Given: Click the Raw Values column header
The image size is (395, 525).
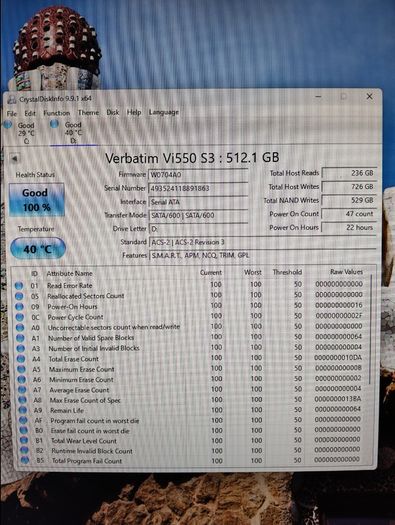Looking at the screenshot, I should (x=346, y=272).
